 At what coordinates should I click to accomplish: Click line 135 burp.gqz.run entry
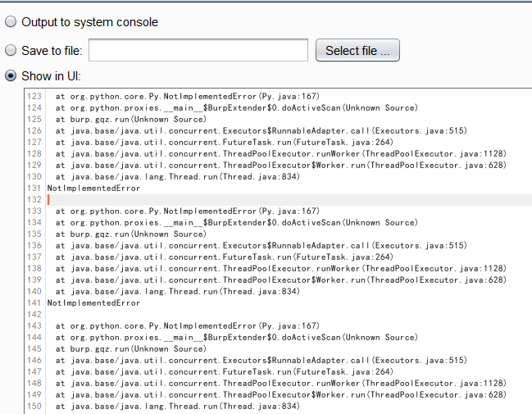131,234
